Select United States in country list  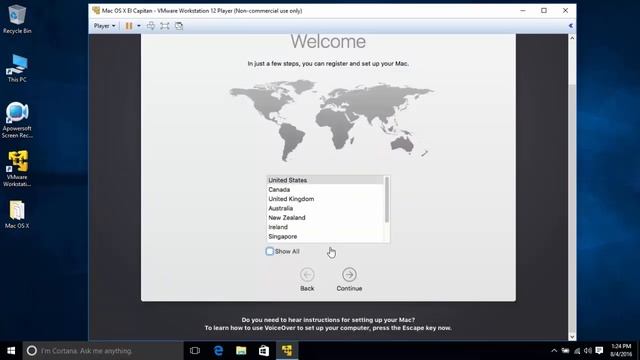pos(325,180)
